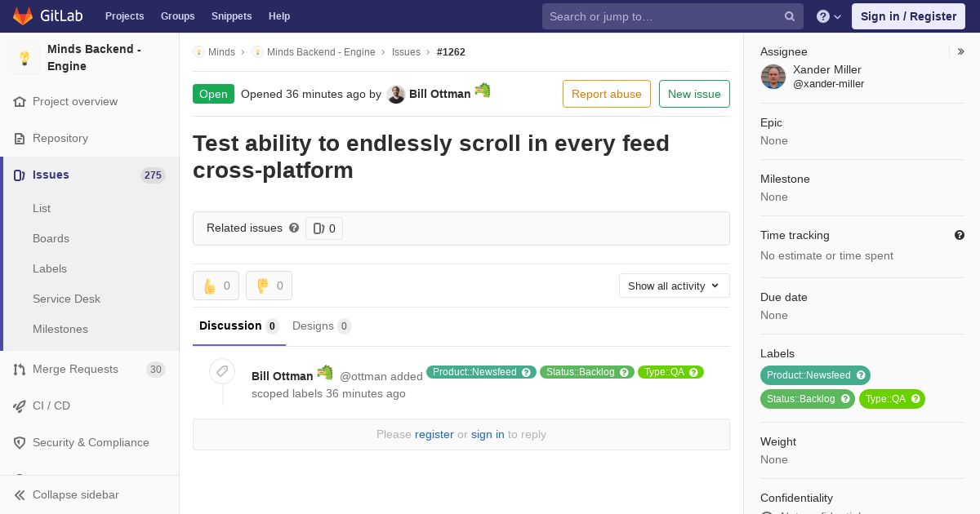
Task: Click the New issue button
Action: point(694,94)
